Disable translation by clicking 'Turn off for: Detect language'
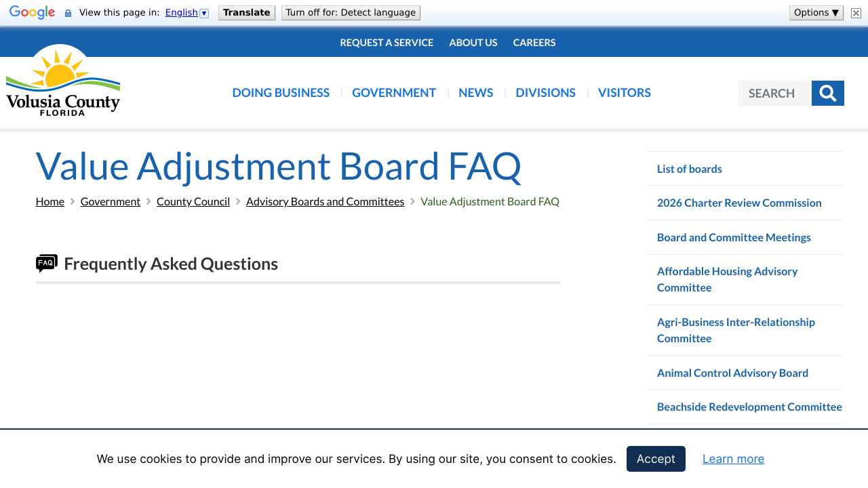 click(x=351, y=12)
